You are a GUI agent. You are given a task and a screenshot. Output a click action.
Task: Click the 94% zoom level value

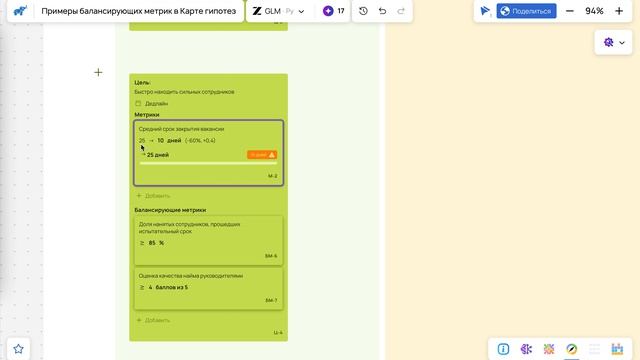[594, 11]
